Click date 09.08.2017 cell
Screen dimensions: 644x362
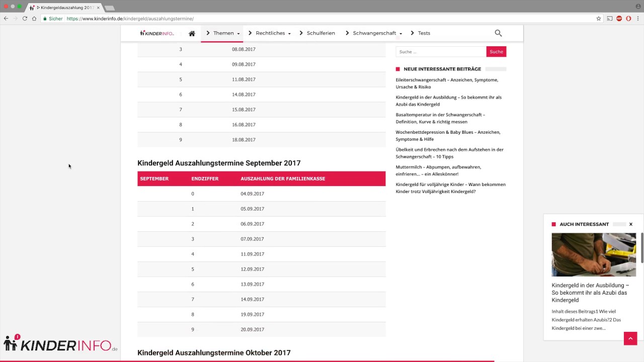(x=244, y=64)
